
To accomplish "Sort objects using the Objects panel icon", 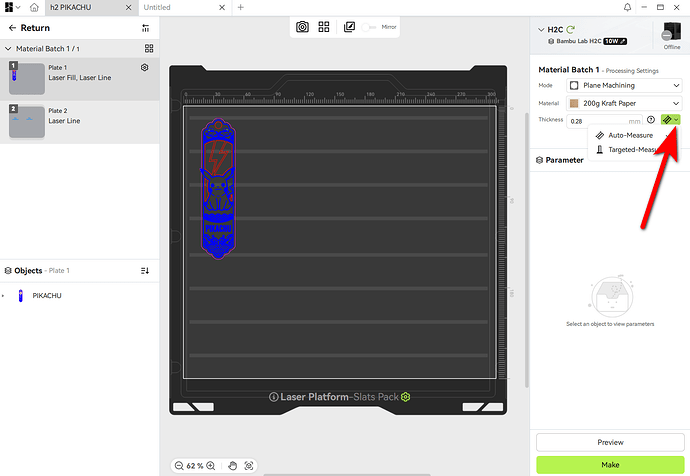I will pos(145,271).
